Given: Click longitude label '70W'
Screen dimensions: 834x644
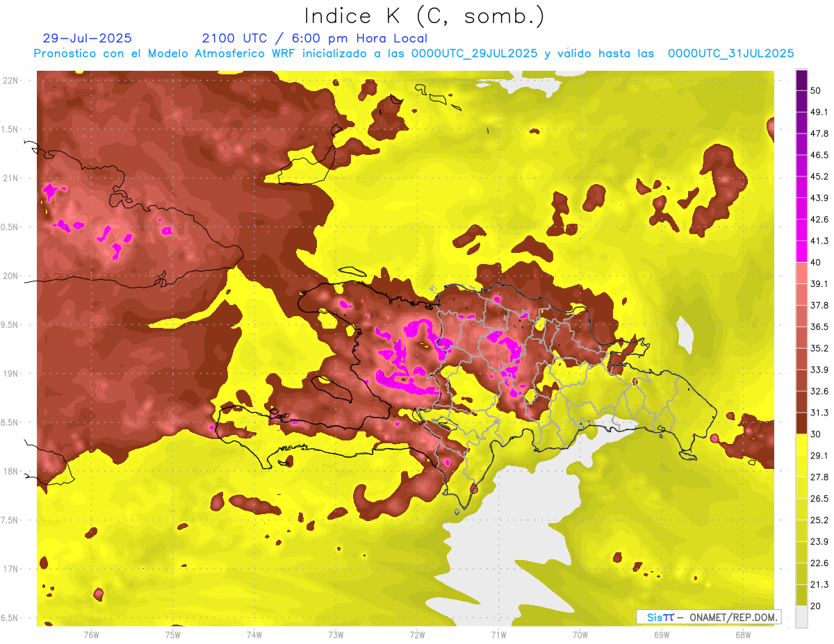Looking at the screenshot, I should coord(580,635).
